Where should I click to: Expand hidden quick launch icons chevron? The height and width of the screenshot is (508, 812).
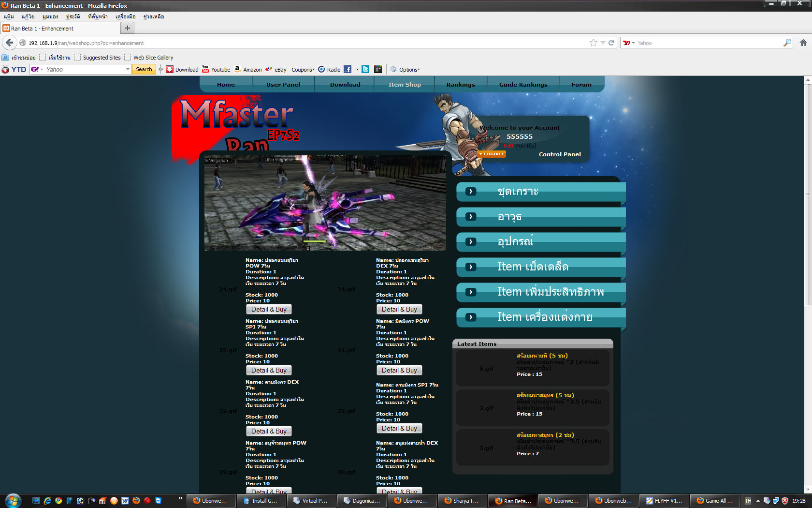click(x=181, y=498)
